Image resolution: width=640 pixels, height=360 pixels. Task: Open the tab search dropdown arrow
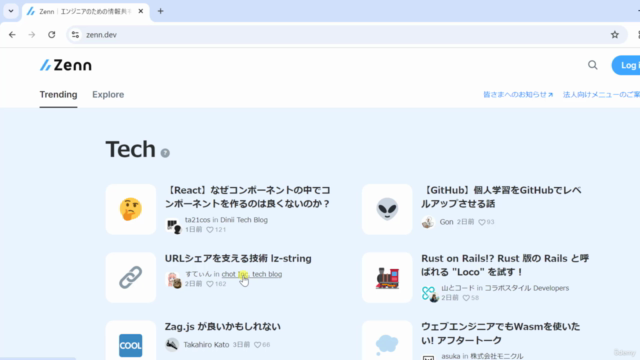click(x=11, y=11)
